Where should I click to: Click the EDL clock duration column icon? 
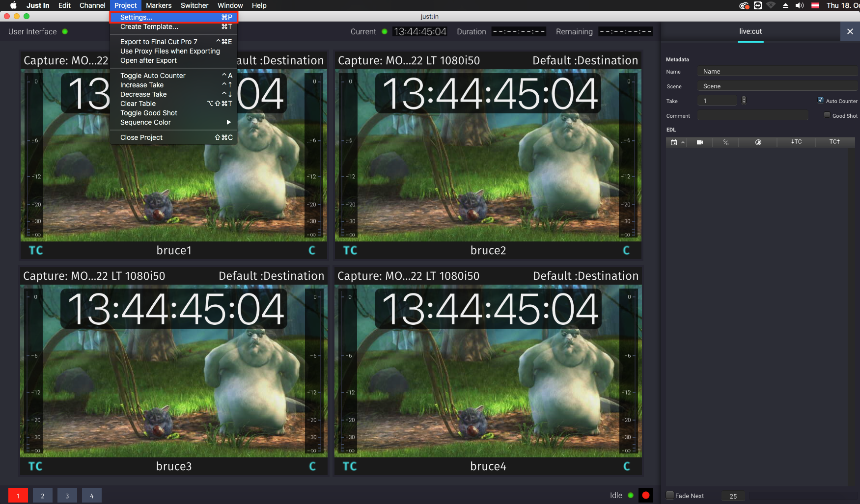758,142
